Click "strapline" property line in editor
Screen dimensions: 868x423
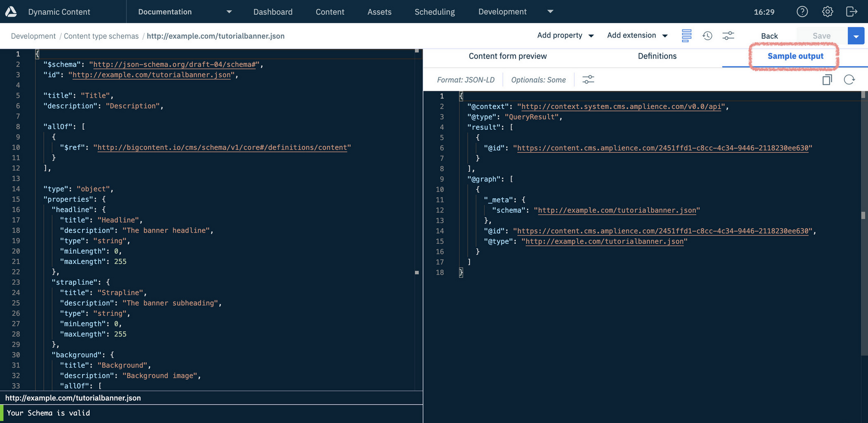tap(81, 282)
